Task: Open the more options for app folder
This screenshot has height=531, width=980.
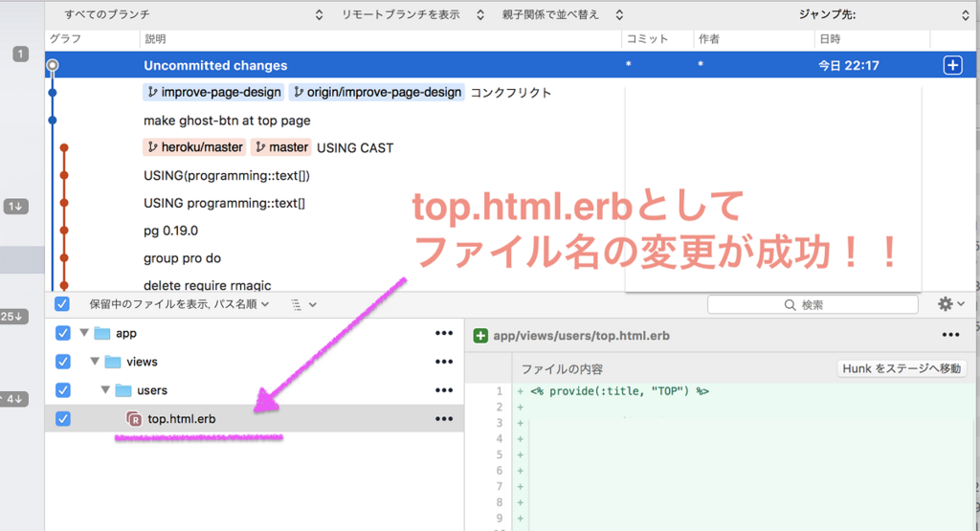Action: point(444,333)
